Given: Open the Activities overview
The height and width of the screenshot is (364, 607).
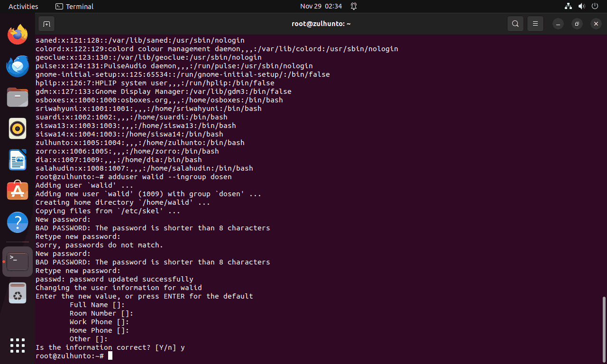Looking at the screenshot, I should pyautogui.click(x=23, y=6).
